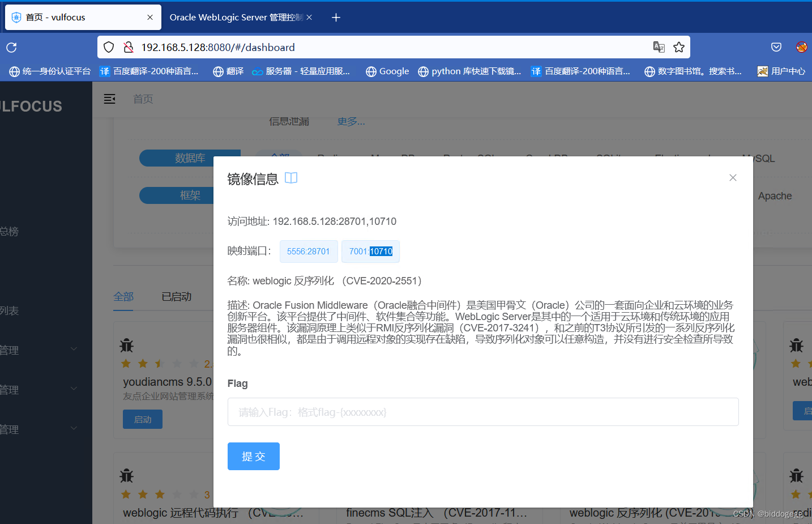Open 用户中心 bookmark

point(781,71)
